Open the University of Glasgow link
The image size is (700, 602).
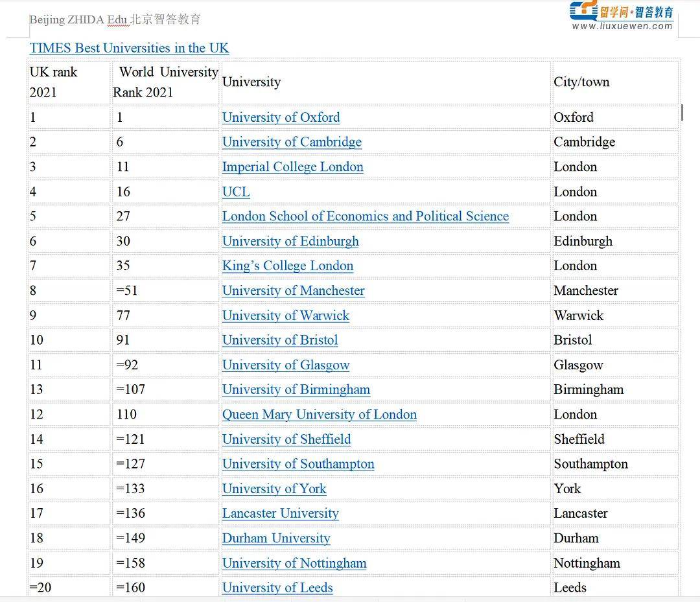286,365
